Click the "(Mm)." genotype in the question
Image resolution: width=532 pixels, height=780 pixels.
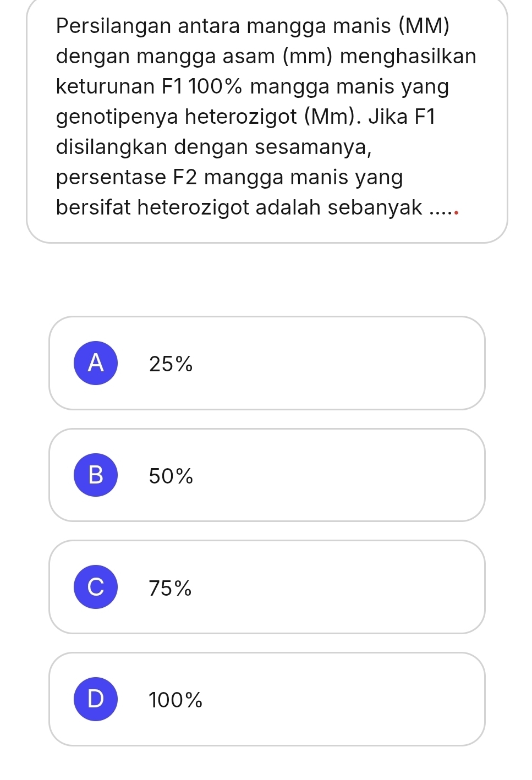(x=333, y=117)
